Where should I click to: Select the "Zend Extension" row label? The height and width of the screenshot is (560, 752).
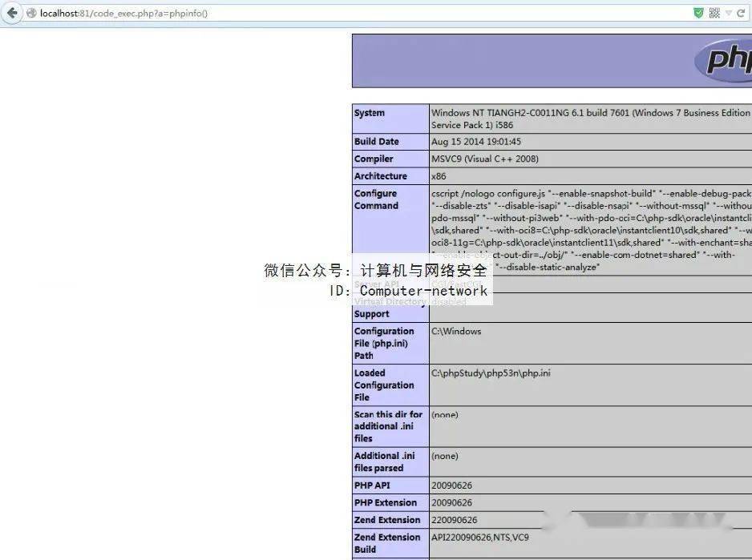pos(387,520)
